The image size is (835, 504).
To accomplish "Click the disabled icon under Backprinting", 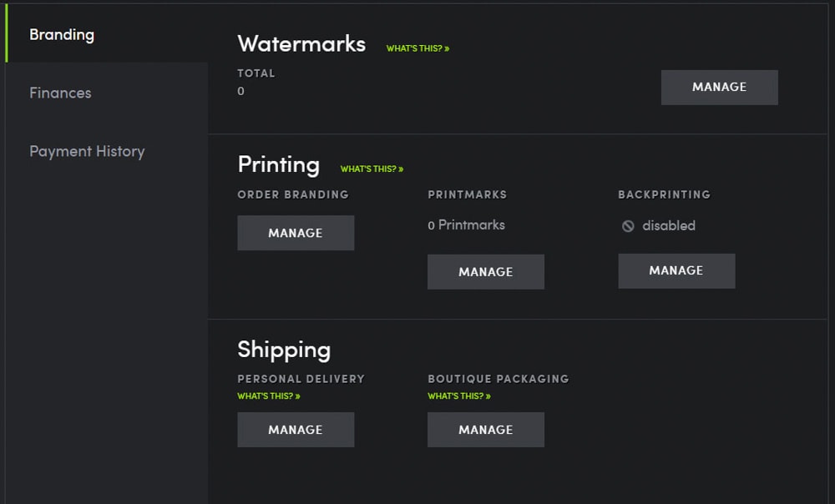I will [x=628, y=226].
